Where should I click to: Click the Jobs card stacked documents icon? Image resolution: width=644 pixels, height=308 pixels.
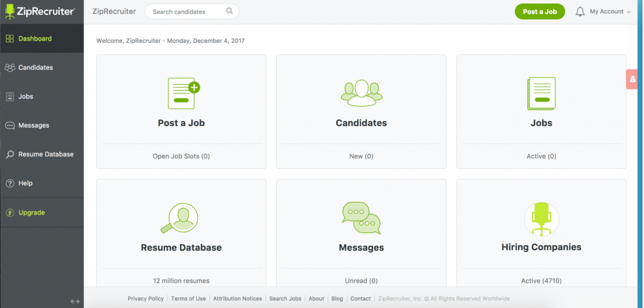pyautogui.click(x=541, y=94)
